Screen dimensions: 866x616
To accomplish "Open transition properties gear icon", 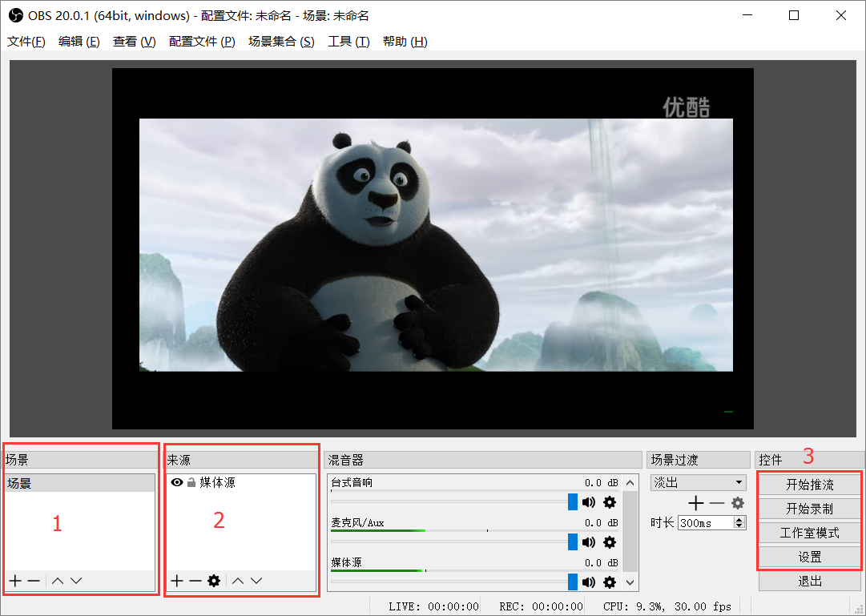I will click(738, 503).
